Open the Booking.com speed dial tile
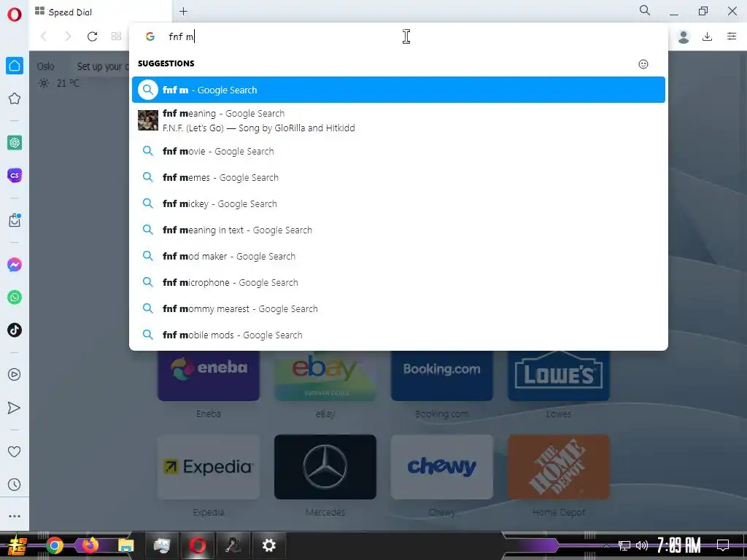This screenshot has height=560, width=747. [441, 376]
